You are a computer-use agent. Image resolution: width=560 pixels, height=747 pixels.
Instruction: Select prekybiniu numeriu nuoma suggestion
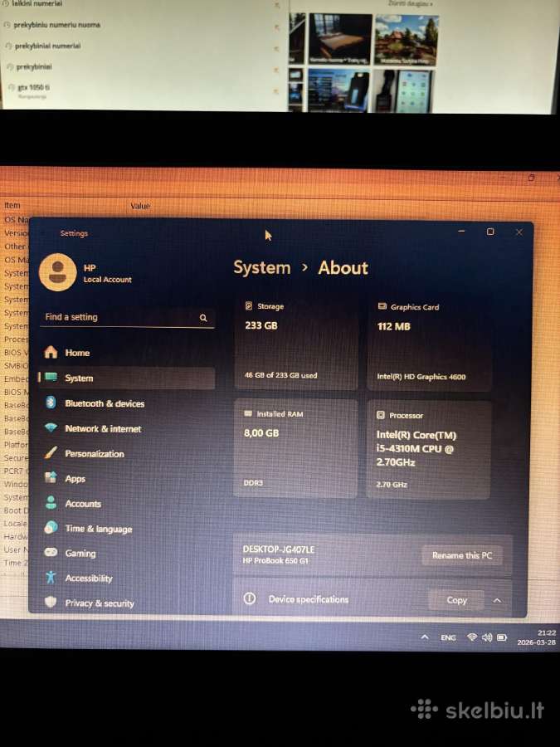pyautogui.click(x=56, y=25)
